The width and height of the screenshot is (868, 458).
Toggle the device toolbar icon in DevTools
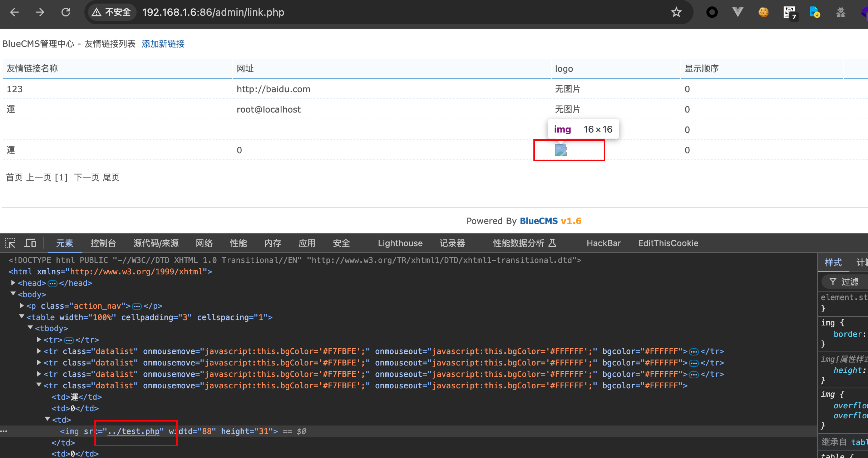click(30, 243)
